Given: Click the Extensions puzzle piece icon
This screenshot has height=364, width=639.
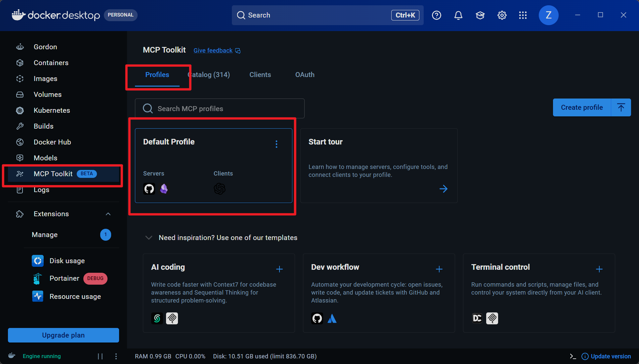Looking at the screenshot, I should pyautogui.click(x=20, y=214).
